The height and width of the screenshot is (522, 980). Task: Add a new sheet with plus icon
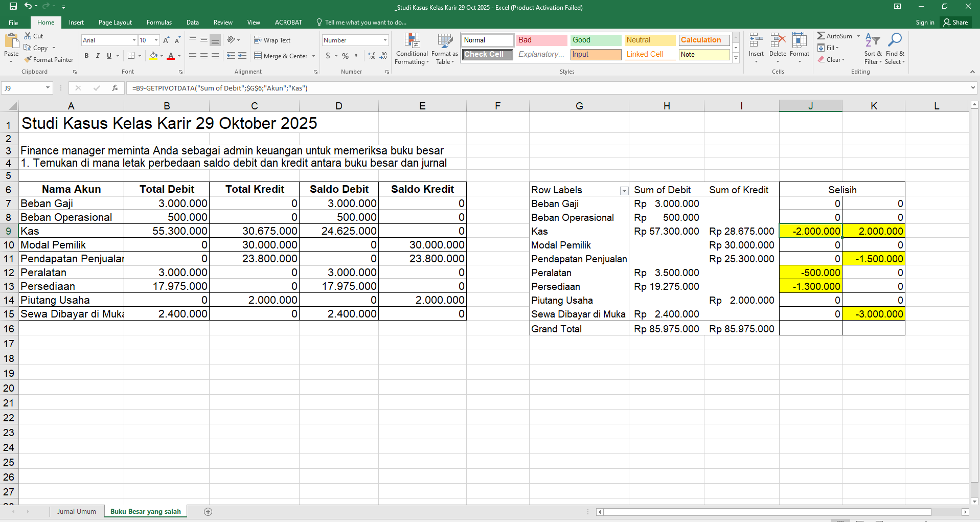tap(208, 512)
